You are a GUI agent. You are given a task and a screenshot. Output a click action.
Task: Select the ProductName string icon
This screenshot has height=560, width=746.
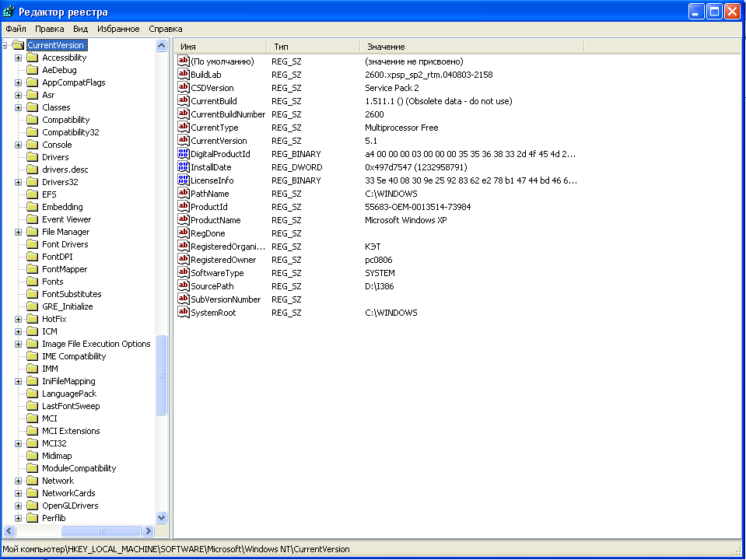coord(183,219)
